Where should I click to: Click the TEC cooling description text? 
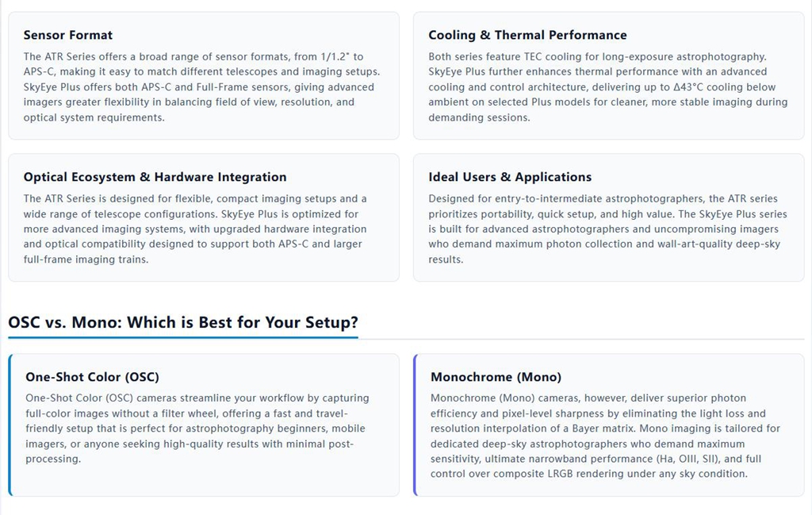click(608, 87)
